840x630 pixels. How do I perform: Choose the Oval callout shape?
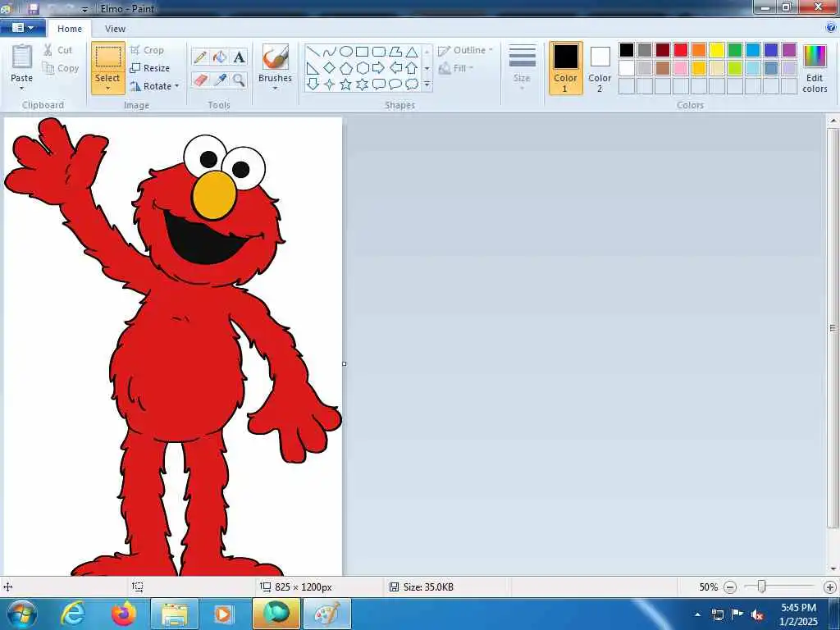coord(395,84)
